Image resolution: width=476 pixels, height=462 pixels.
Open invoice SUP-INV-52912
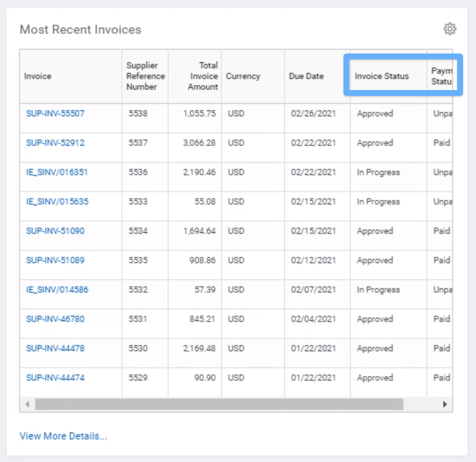(55, 143)
